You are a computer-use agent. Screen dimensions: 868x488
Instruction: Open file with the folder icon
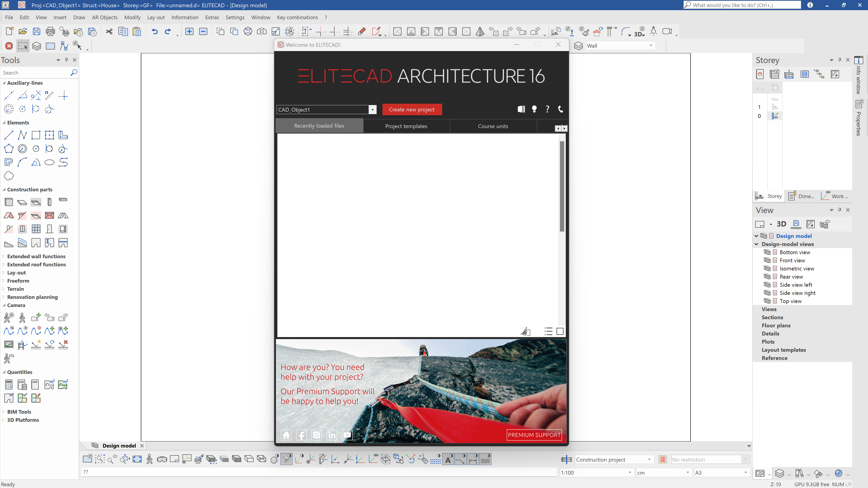point(23,31)
